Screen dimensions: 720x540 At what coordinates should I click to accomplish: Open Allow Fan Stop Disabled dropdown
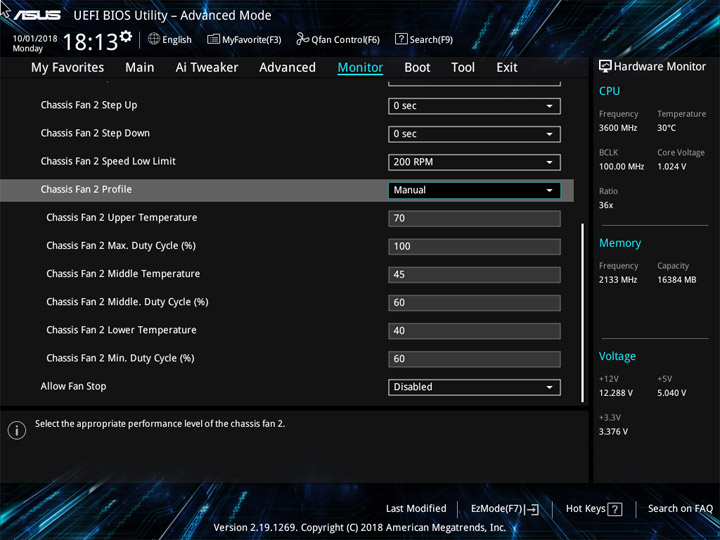coord(474,387)
